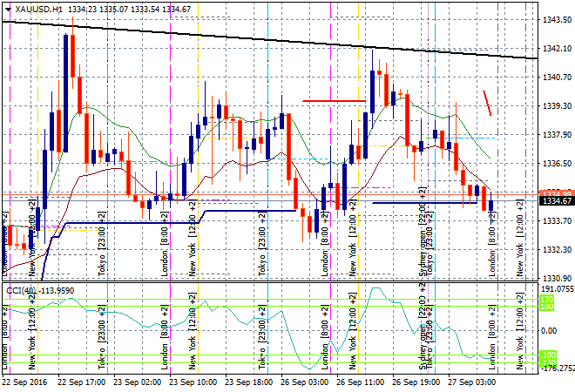The height and width of the screenshot is (392, 575).
Task: Click the 23 Sep 02:00 time label
Action: (137, 382)
